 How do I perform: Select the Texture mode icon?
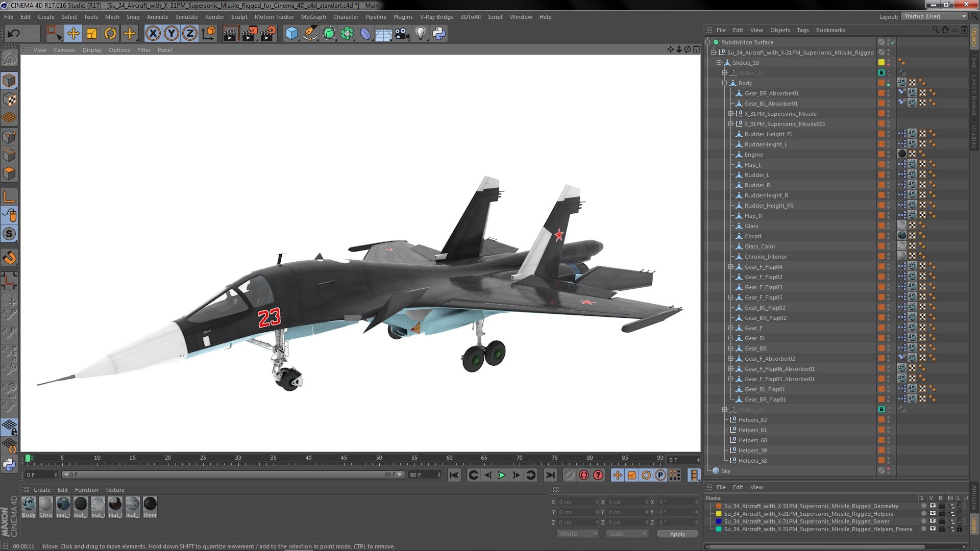coord(9,99)
